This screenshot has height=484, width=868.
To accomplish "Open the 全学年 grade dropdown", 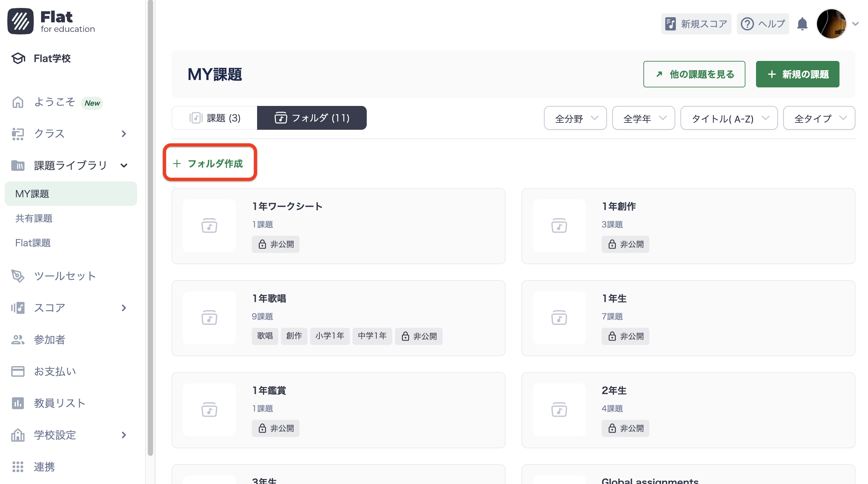I will coord(643,118).
